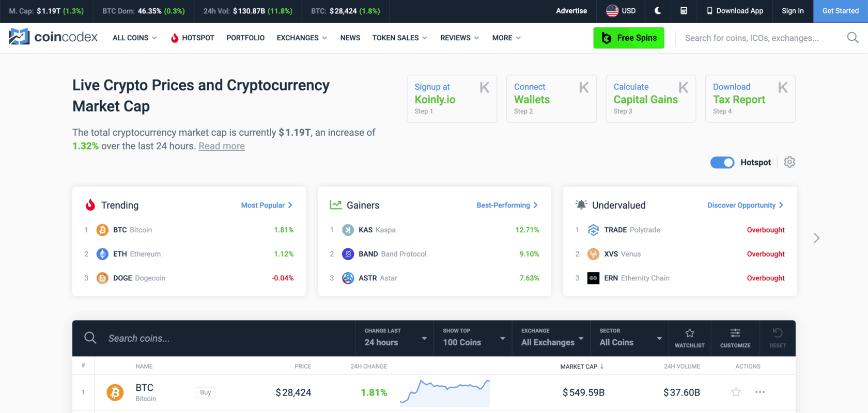Sort by 24H VOLUME column header
The image size is (868, 413).
(x=682, y=367)
